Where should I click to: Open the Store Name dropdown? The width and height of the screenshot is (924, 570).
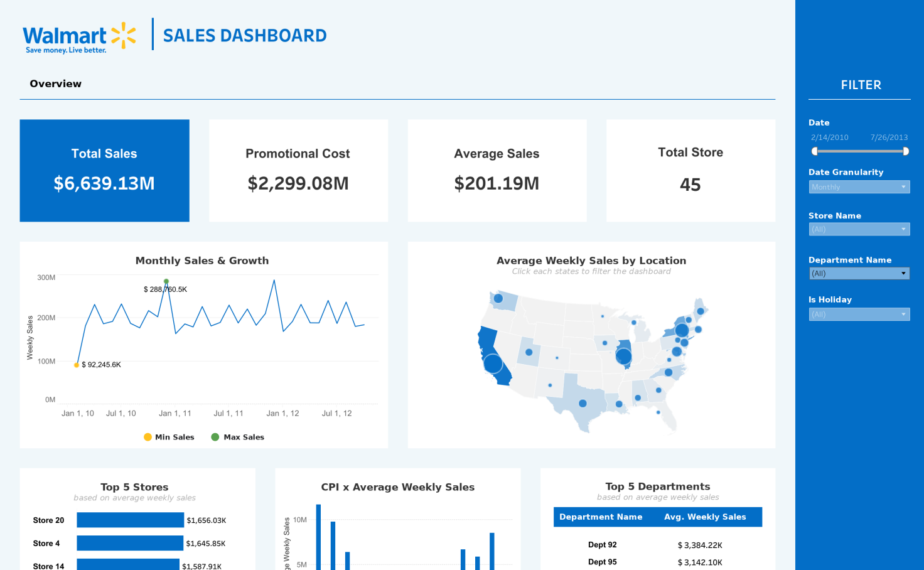(859, 229)
